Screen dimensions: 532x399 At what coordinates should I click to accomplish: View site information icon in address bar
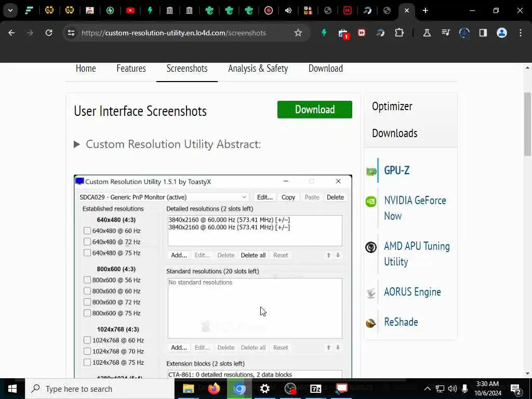pos(71,33)
